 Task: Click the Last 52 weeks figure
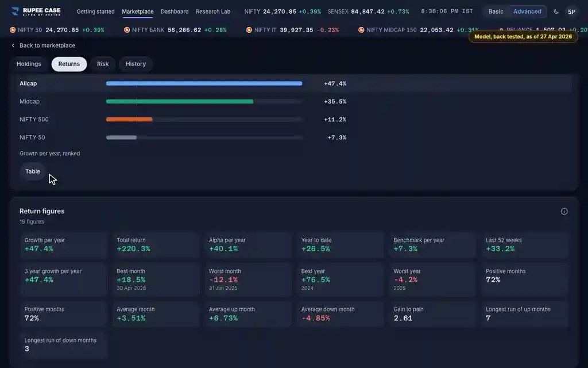(525, 245)
